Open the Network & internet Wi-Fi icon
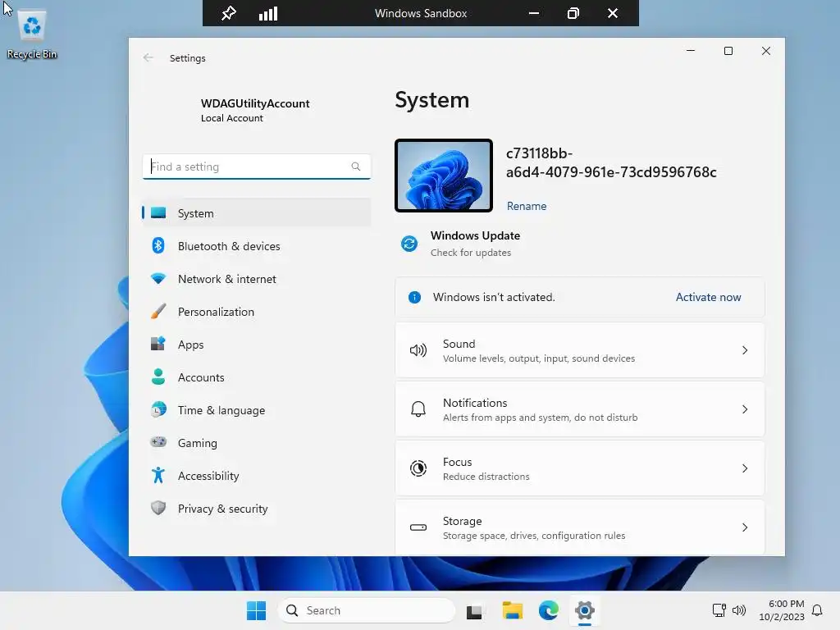840x630 pixels. click(158, 279)
